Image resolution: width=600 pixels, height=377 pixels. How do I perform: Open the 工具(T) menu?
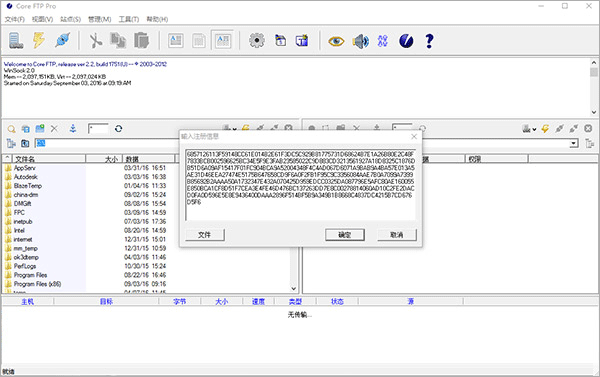point(129,19)
